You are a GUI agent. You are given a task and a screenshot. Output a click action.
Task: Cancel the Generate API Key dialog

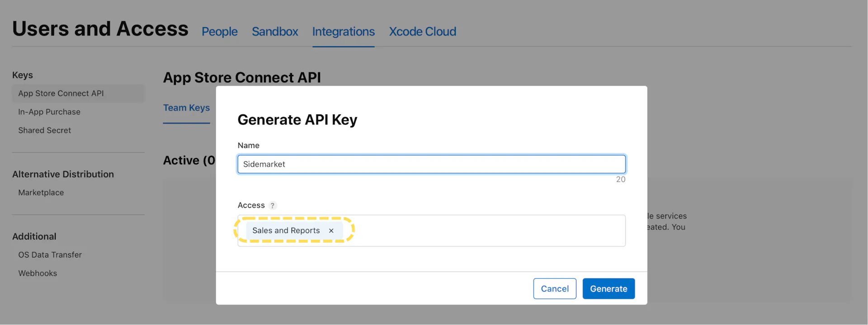pos(554,289)
